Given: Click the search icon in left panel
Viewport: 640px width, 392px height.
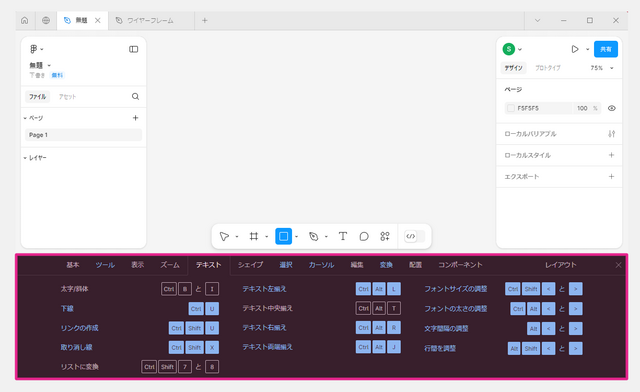Looking at the screenshot, I should coord(136,96).
